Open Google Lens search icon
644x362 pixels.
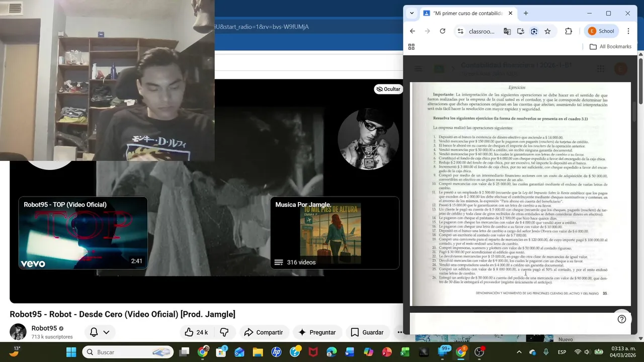click(534, 31)
